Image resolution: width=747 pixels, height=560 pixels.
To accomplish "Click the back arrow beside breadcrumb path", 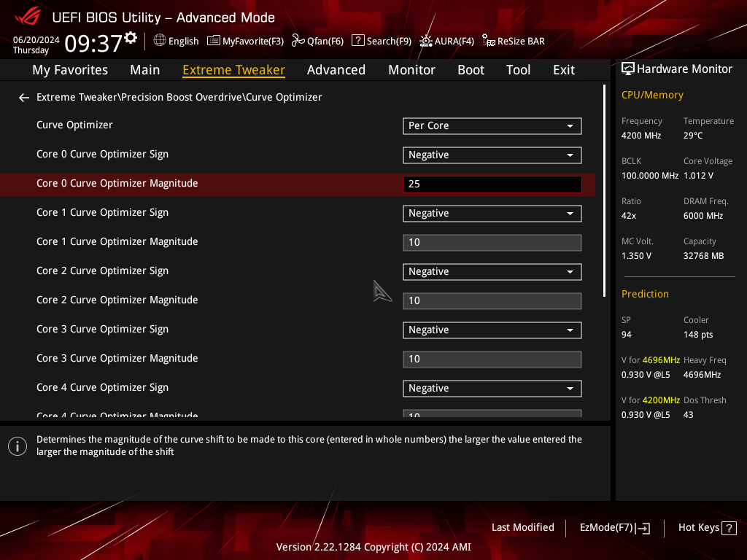I will click(24, 98).
